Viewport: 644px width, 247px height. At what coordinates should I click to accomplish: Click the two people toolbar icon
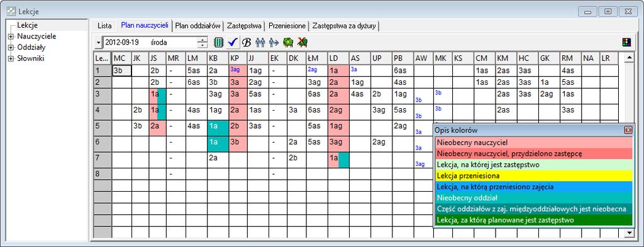click(260, 42)
